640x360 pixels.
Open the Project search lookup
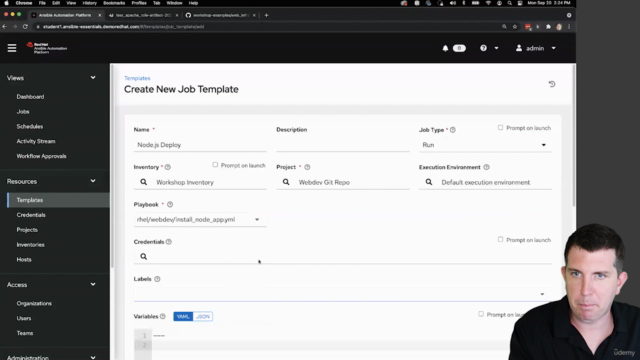[286, 182]
